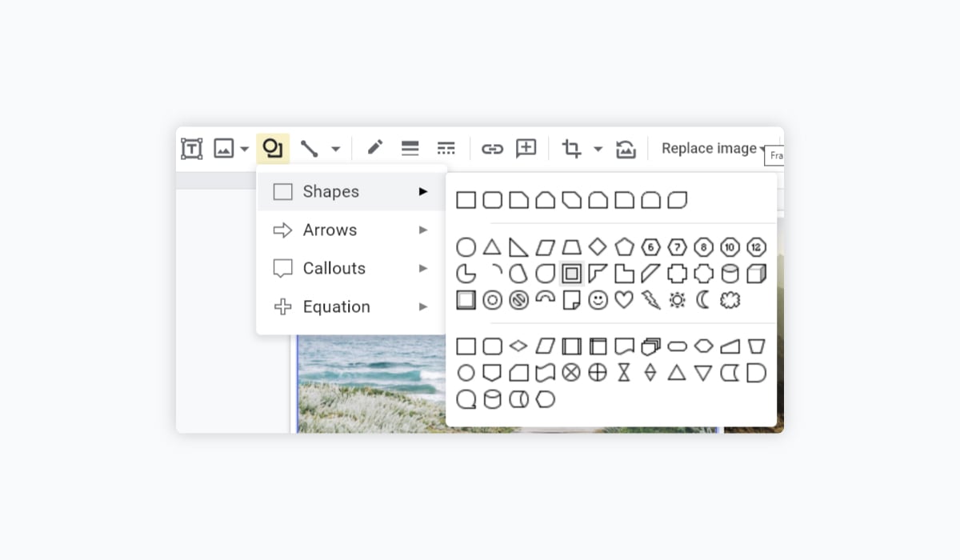Open the Arrows submenu

coord(351,230)
